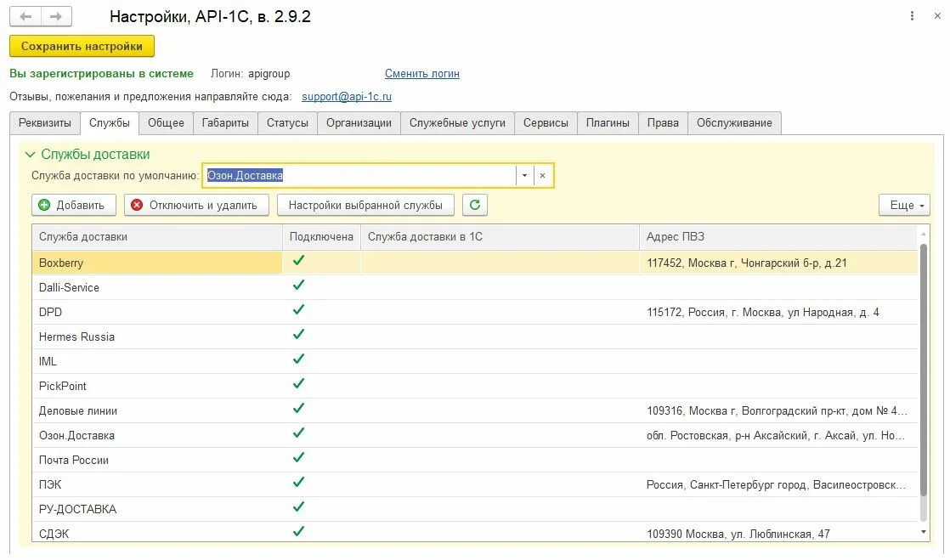
Task: Go back with the left arrow button
Action: (25, 16)
